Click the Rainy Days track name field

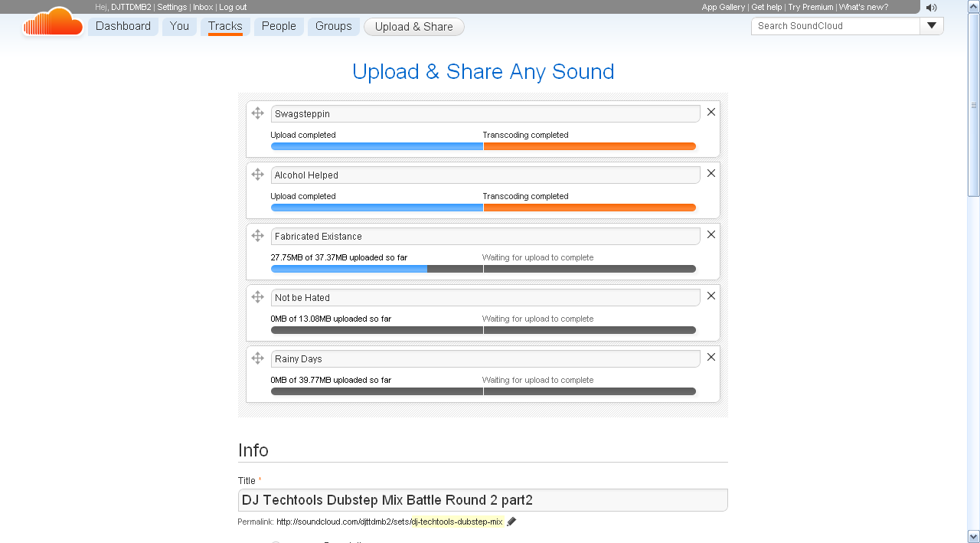click(485, 358)
